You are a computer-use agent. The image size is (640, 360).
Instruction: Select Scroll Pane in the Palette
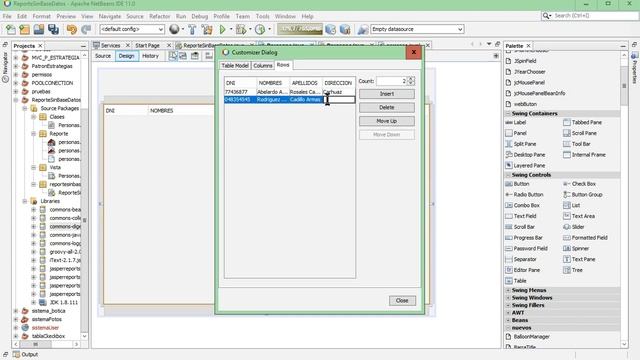(580, 133)
